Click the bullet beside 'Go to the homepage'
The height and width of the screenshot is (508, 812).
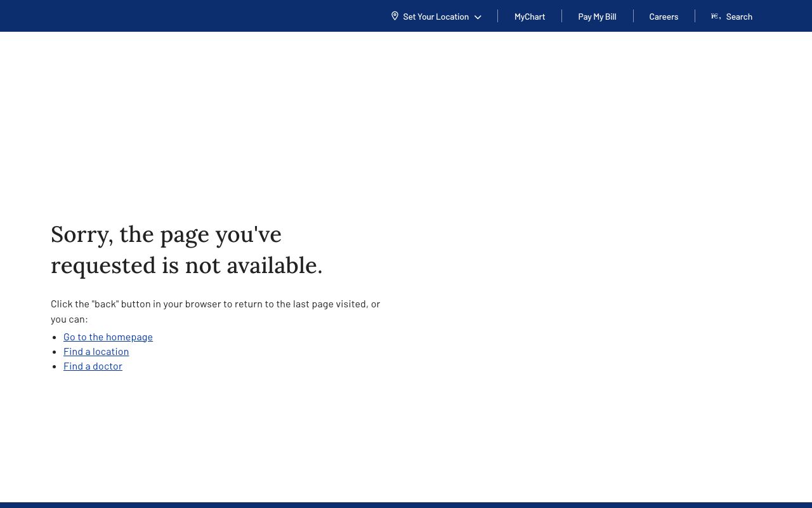[55, 337]
